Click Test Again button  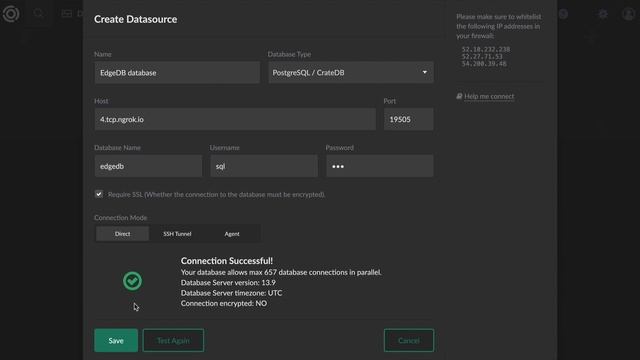(x=173, y=340)
